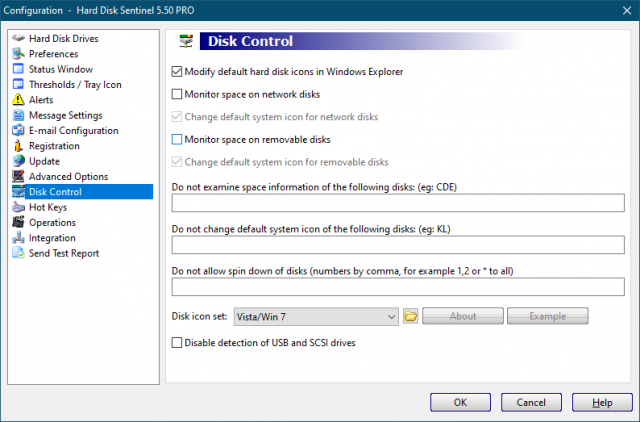The image size is (640, 422).
Task: Click the Preferences icon in sidebar
Action: 18,54
